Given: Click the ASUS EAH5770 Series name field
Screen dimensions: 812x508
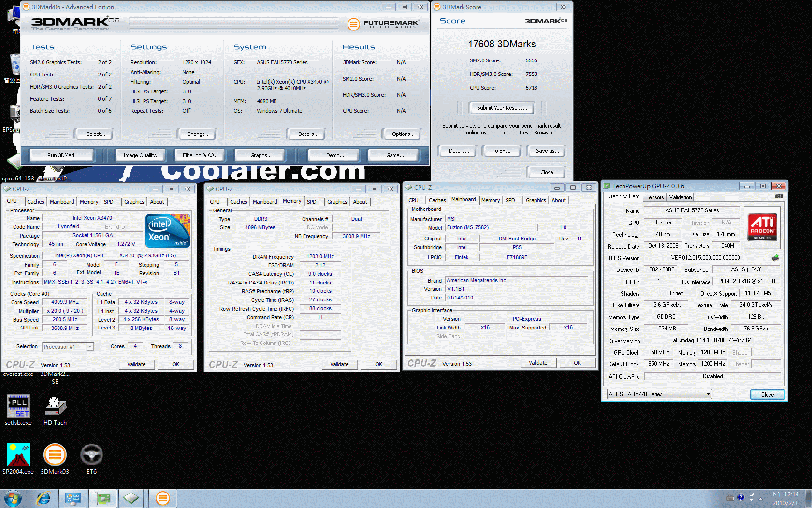Looking at the screenshot, I should [x=692, y=210].
